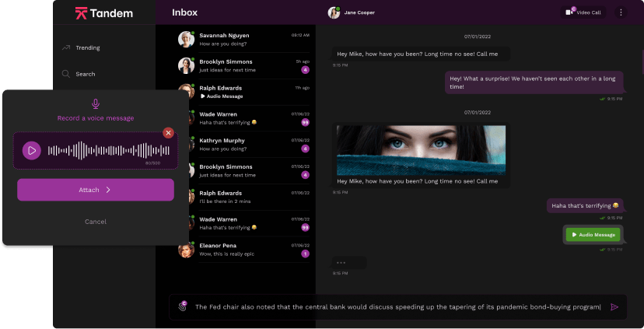Delete the recording with the red X
This screenshot has width=644, height=329.
168,133
